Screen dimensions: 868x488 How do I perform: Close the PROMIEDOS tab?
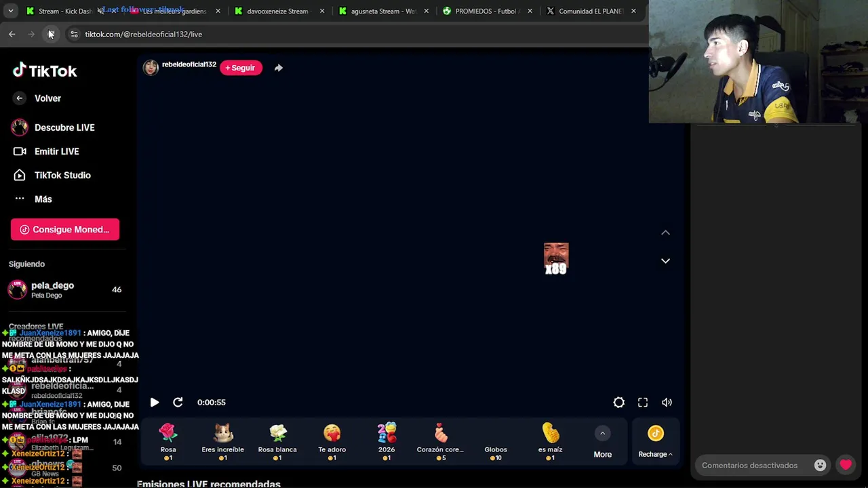pos(530,11)
